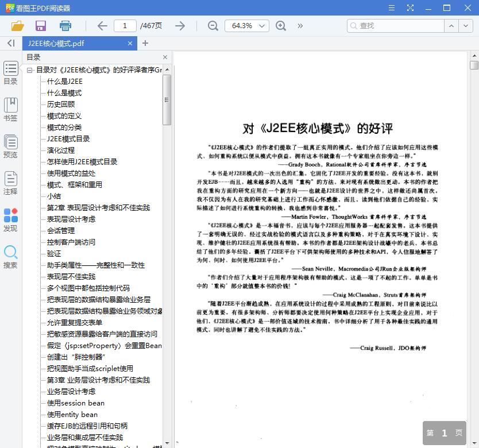Jump to 模式的定义 in outline
Image resolution: width=479 pixels, height=448 pixels.
[64, 116]
